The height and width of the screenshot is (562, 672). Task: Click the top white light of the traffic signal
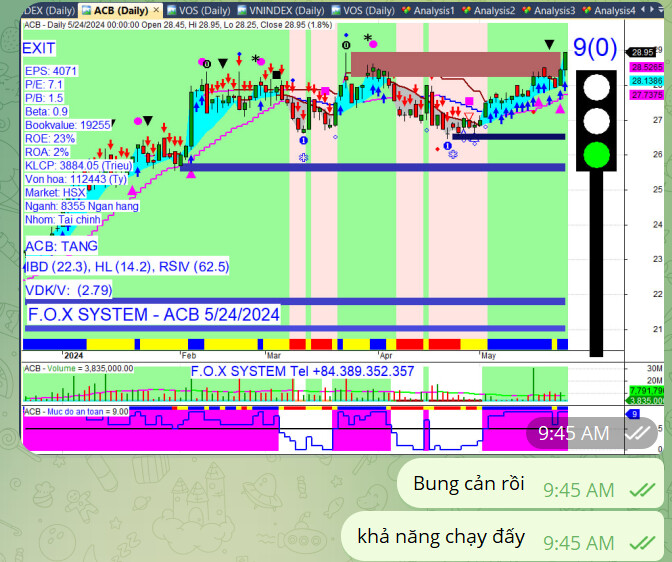(x=596, y=87)
